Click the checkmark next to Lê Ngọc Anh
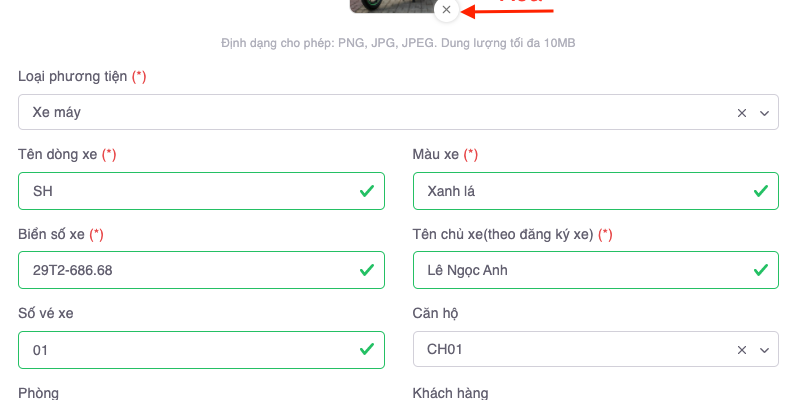 (761, 270)
